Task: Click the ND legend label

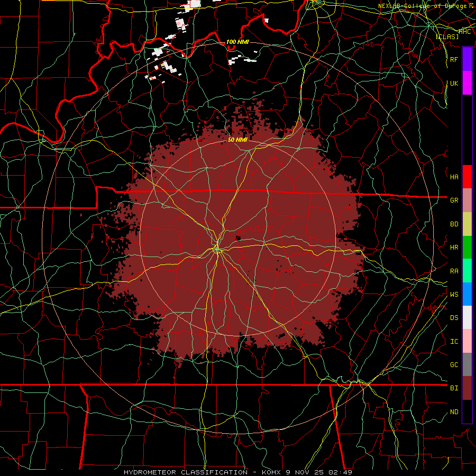Action: (454, 412)
